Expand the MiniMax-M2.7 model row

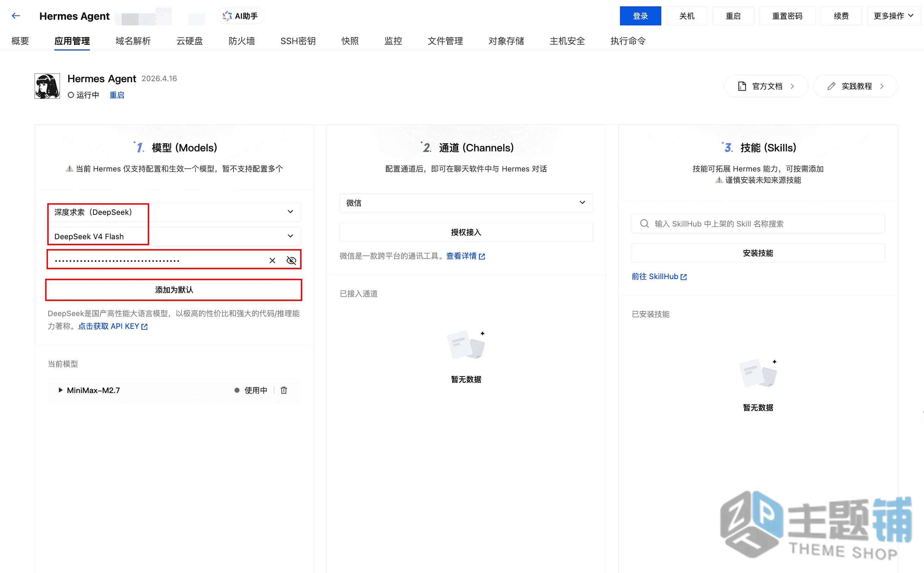pos(60,390)
